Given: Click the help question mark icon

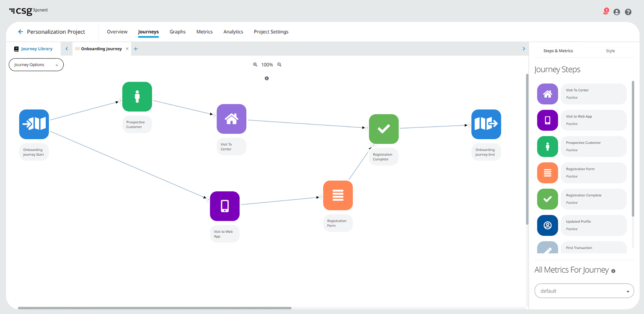Looking at the screenshot, I should click(x=628, y=12).
